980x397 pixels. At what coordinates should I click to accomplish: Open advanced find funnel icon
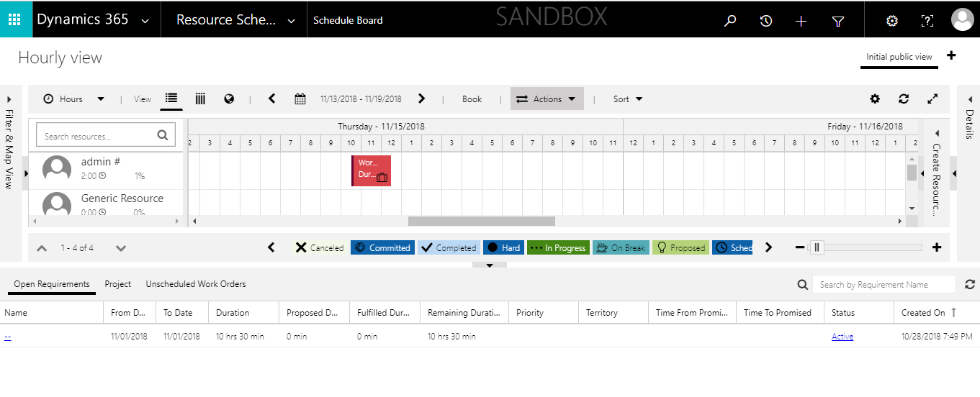pos(838,21)
